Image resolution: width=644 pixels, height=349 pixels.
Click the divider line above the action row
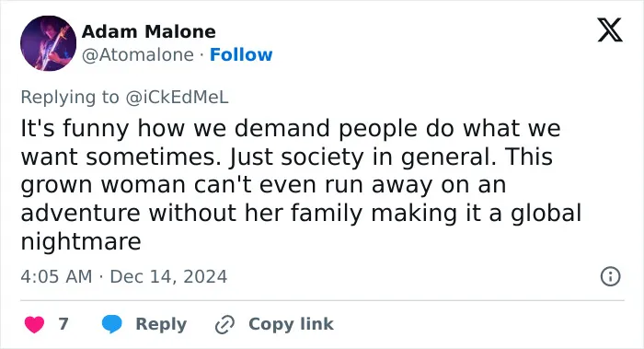[x=322, y=300]
